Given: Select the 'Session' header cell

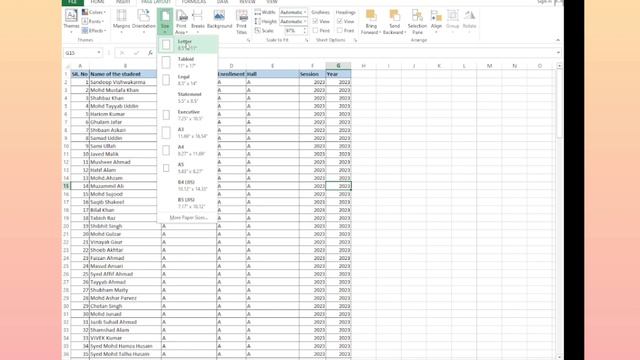Looking at the screenshot, I should coord(312,74).
